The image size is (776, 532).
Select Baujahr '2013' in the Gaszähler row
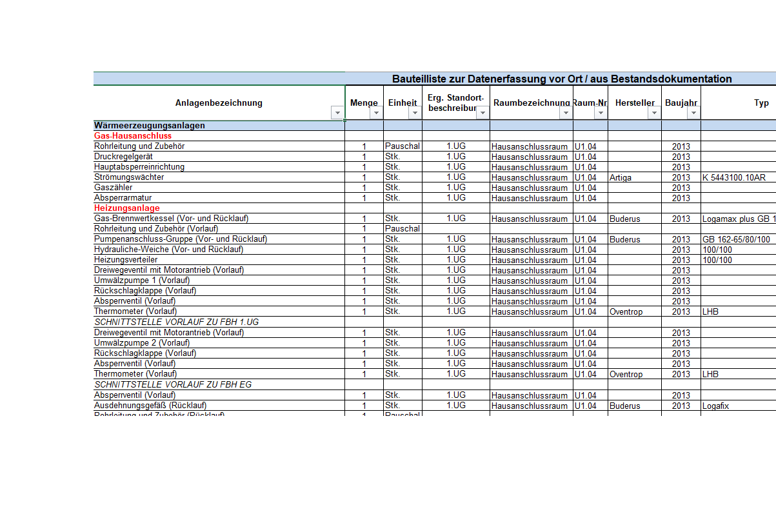pyautogui.click(x=681, y=188)
